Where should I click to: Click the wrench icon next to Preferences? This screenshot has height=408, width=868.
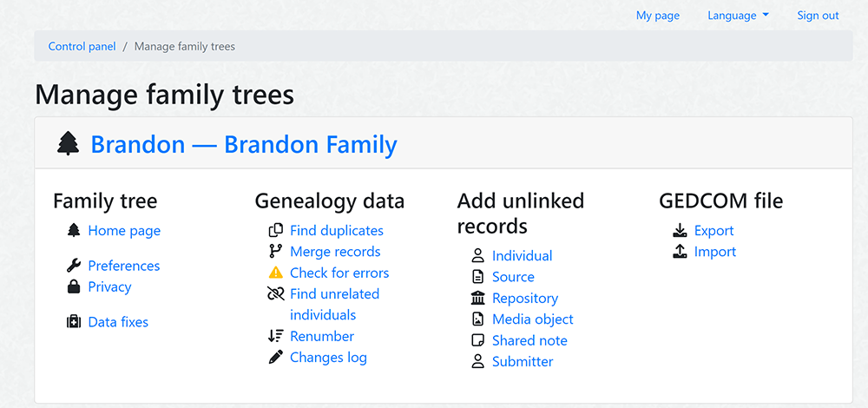(x=74, y=266)
